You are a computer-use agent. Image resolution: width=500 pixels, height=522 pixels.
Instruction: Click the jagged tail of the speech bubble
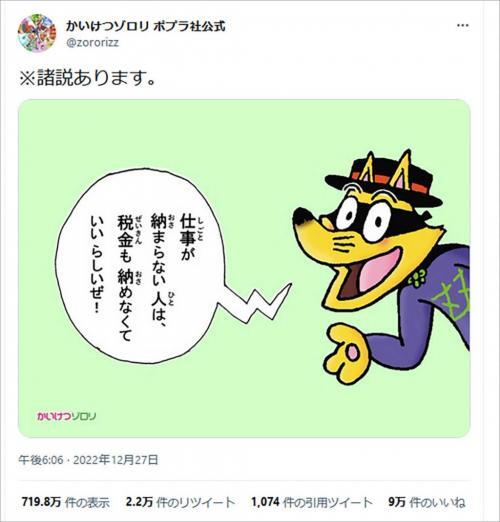[255, 303]
